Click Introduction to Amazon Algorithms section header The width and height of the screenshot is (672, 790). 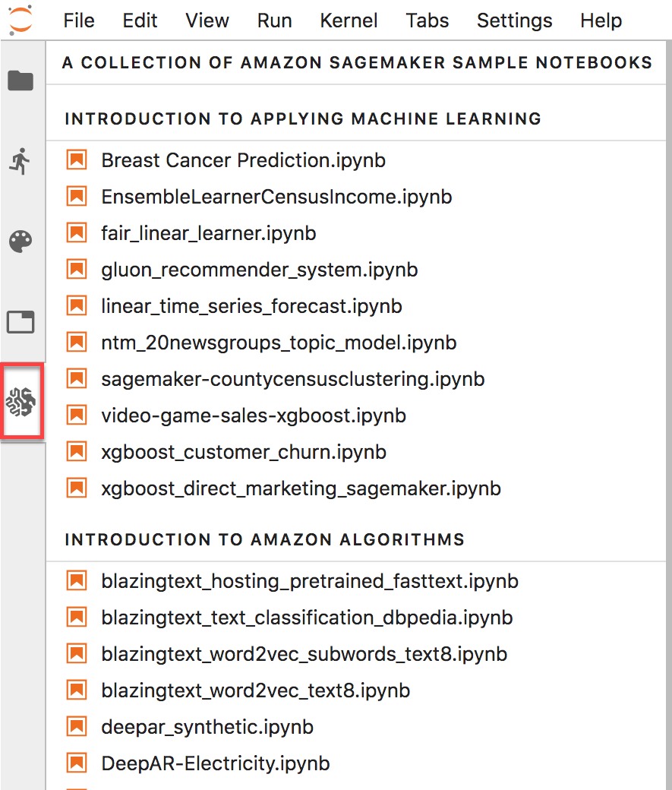coord(264,539)
